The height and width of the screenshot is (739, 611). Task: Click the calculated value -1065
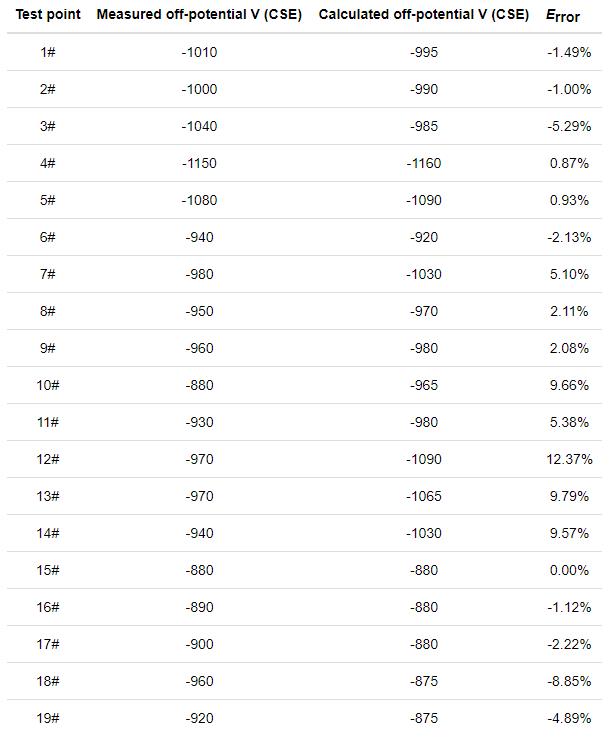point(424,496)
